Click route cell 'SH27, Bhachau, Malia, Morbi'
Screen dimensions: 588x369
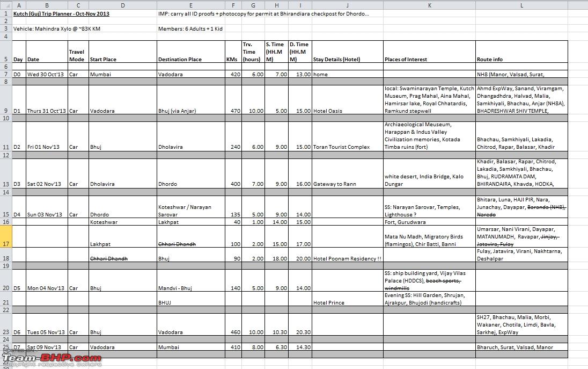pyautogui.click(x=521, y=325)
